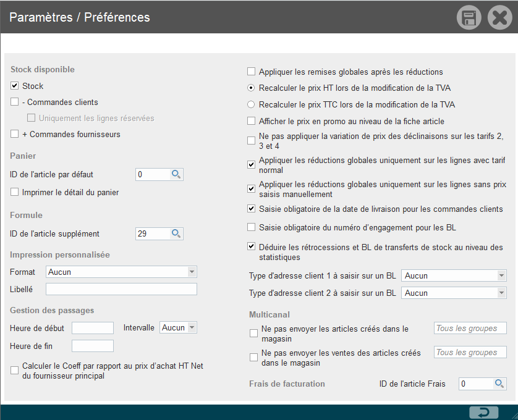Check 'Afficher le prix en promo' option

click(252, 121)
